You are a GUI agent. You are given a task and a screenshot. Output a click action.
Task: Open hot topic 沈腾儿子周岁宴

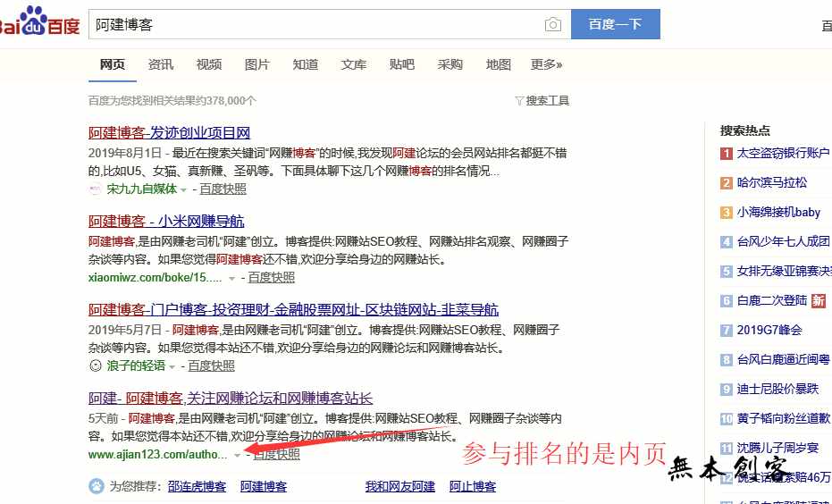pos(777,449)
